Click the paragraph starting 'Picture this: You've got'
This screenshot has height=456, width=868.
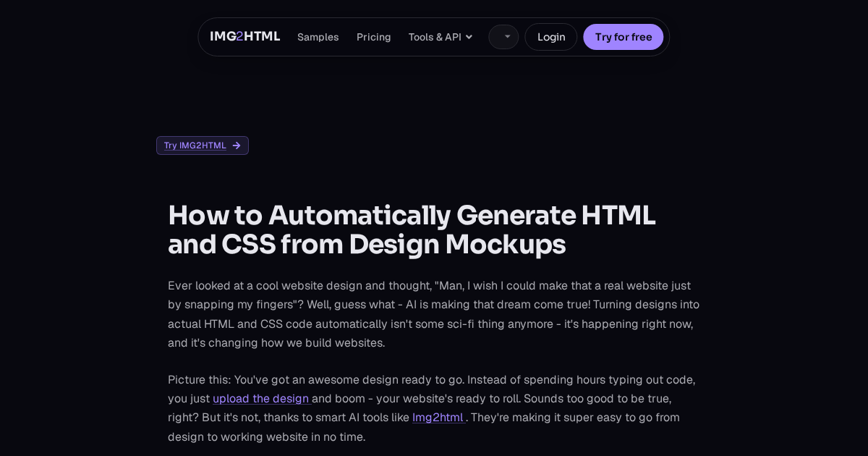434,408
